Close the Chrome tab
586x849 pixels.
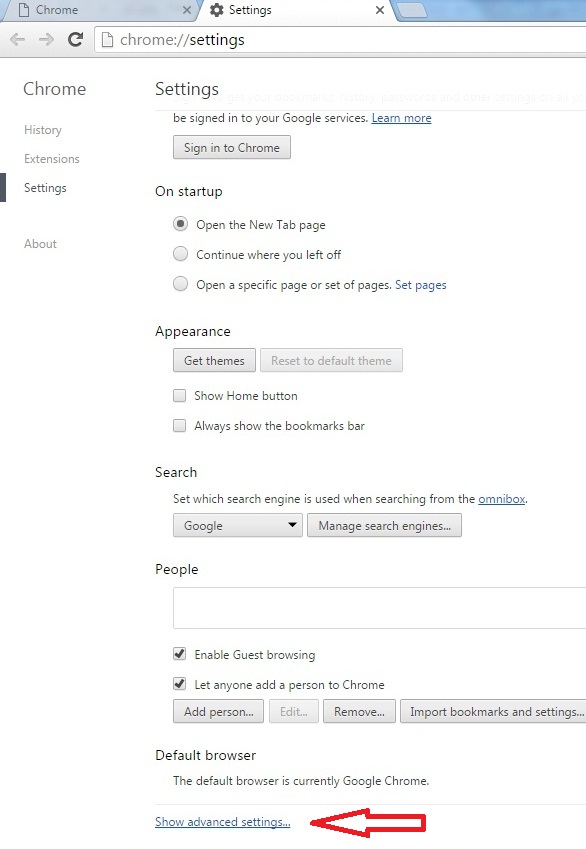[186, 10]
